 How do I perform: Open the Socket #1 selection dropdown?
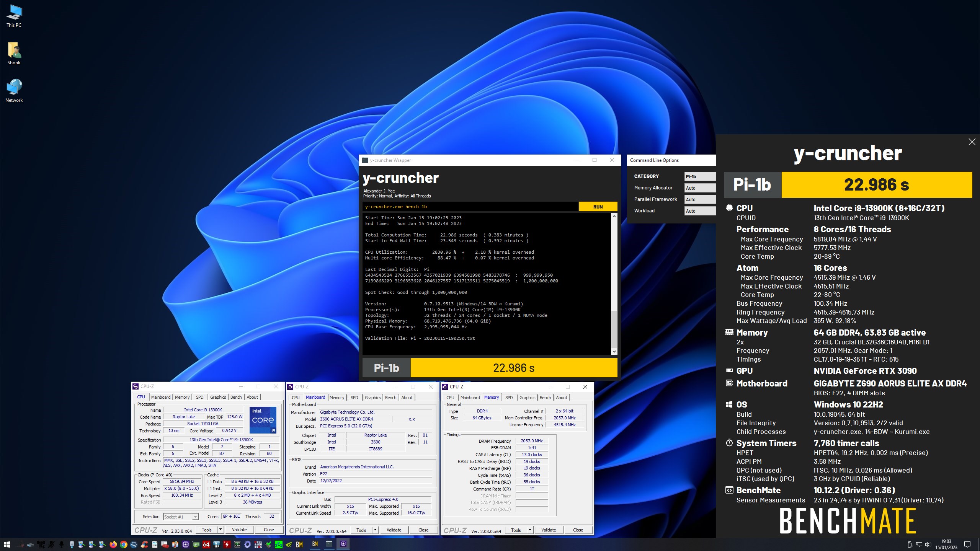(181, 517)
